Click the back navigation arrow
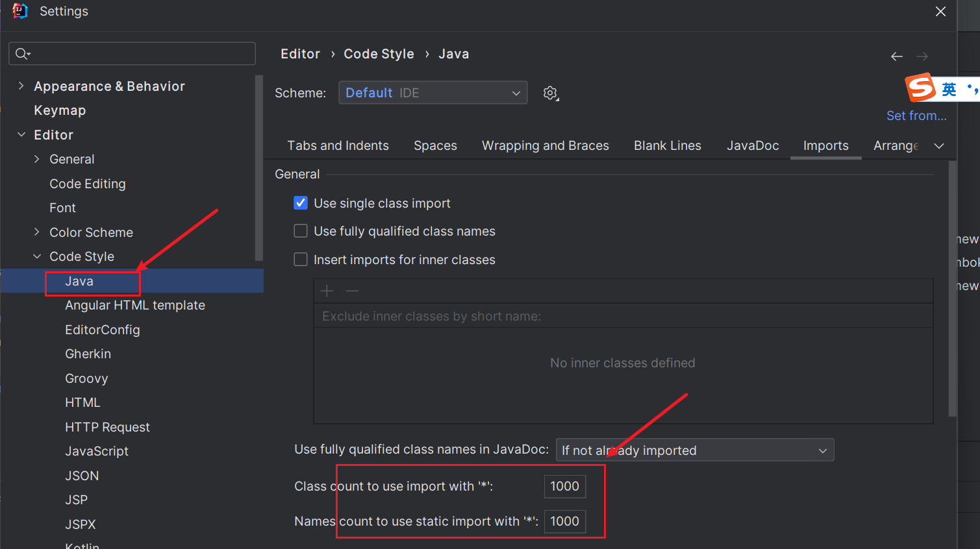The image size is (980, 549). click(x=896, y=56)
